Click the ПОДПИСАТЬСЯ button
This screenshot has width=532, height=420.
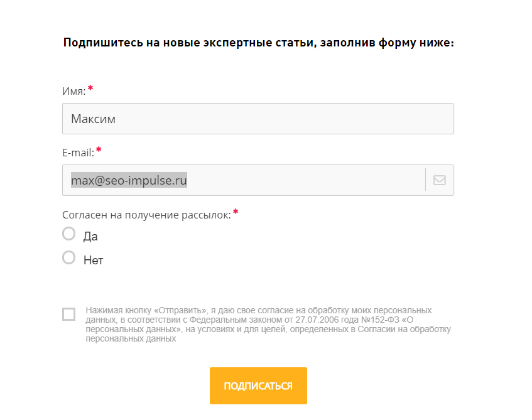pos(259,385)
